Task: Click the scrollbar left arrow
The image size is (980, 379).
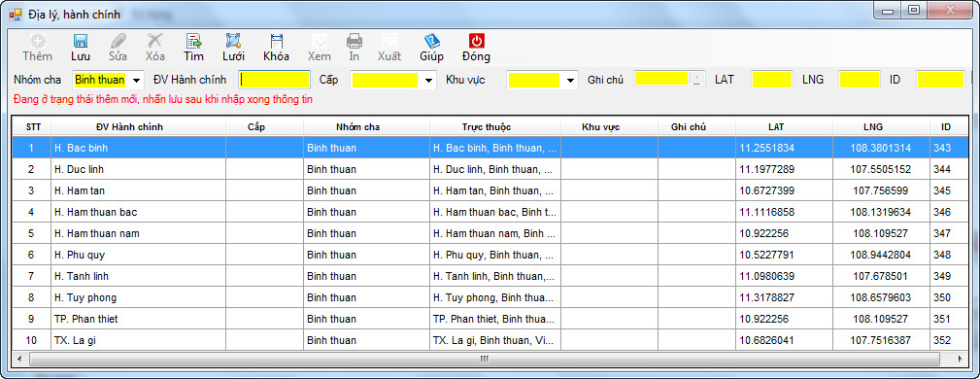Action: point(19,359)
